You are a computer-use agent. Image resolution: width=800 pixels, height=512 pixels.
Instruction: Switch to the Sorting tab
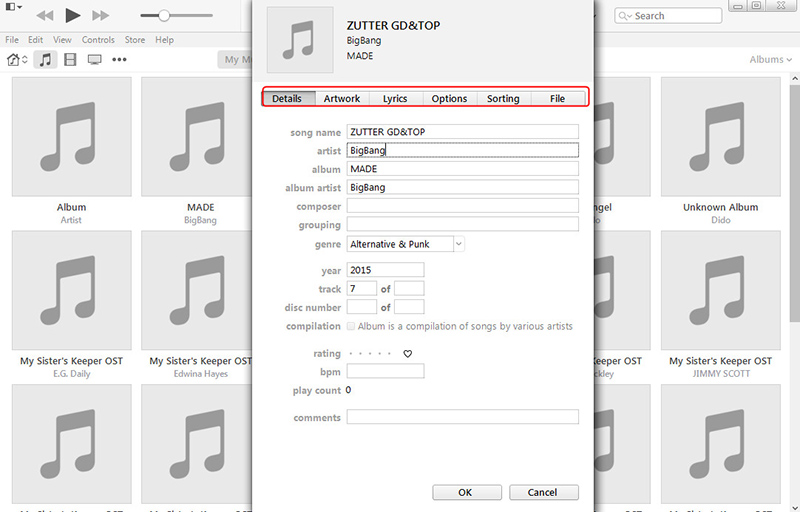504,98
